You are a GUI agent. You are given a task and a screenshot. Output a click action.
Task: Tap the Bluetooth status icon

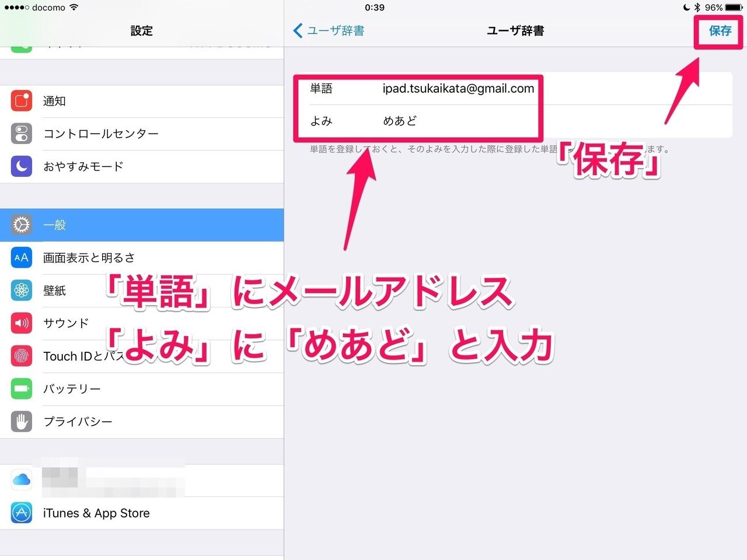[x=697, y=8]
